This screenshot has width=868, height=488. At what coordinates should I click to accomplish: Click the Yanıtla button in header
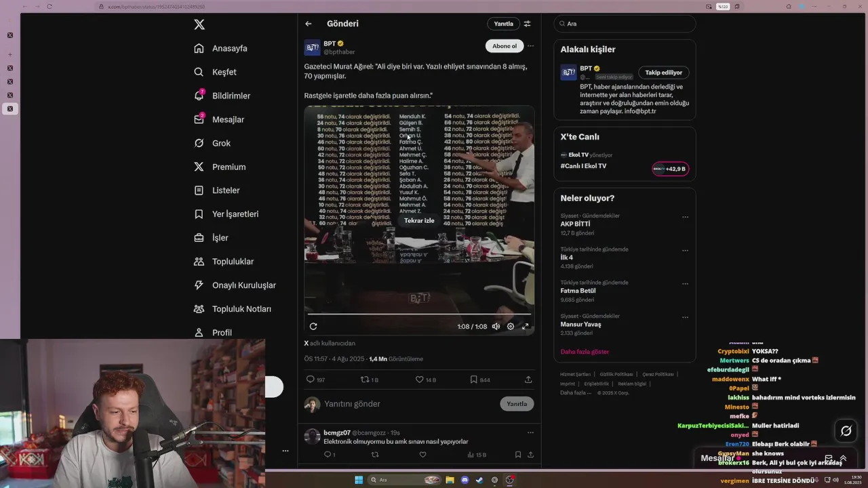pyautogui.click(x=503, y=24)
